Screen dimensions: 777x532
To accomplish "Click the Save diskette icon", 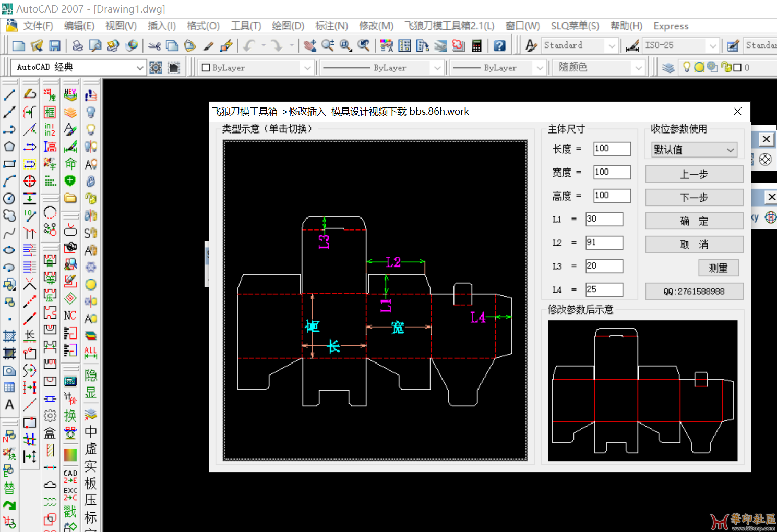I will tap(54, 46).
